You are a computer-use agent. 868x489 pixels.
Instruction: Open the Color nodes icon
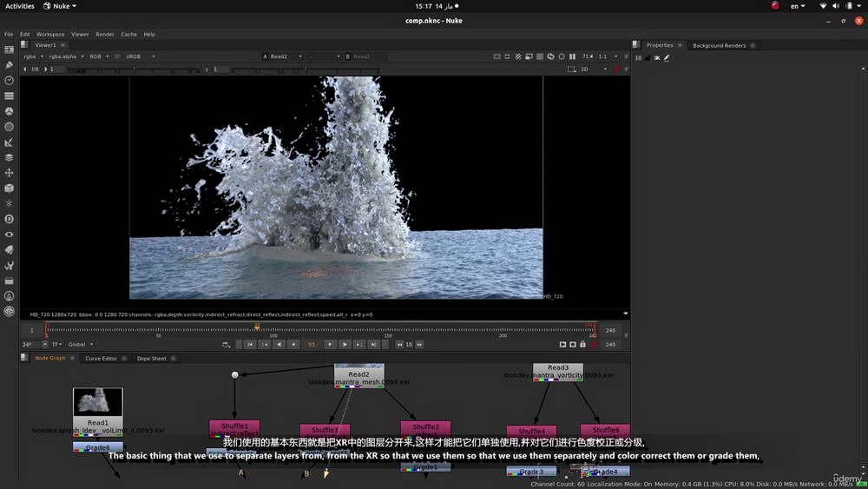(x=9, y=111)
